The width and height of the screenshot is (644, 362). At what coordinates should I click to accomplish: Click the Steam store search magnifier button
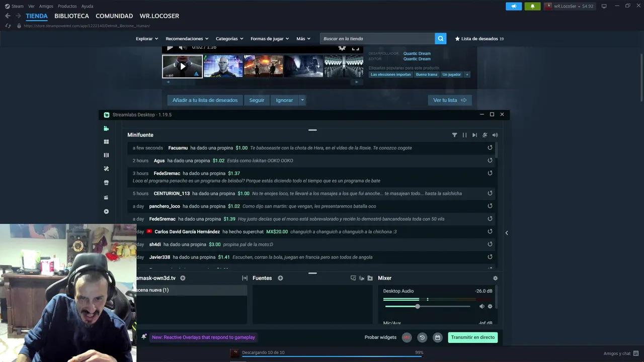pyautogui.click(x=441, y=39)
